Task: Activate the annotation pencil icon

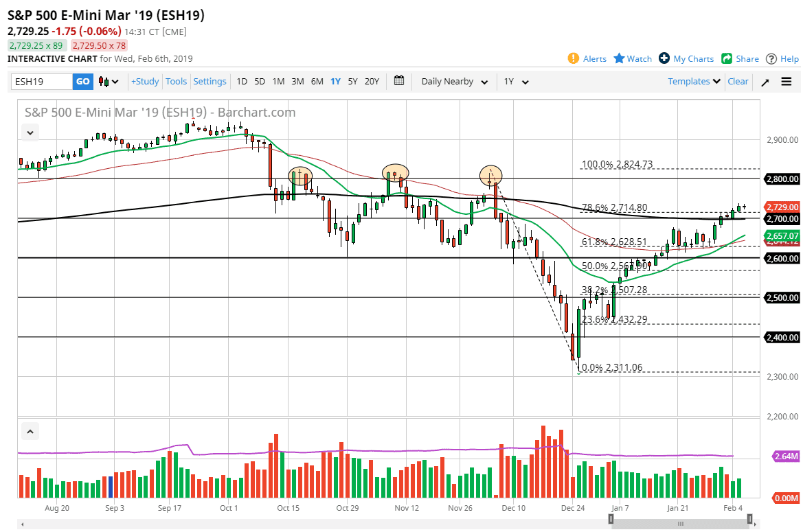Action: pyautogui.click(x=765, y=81)
